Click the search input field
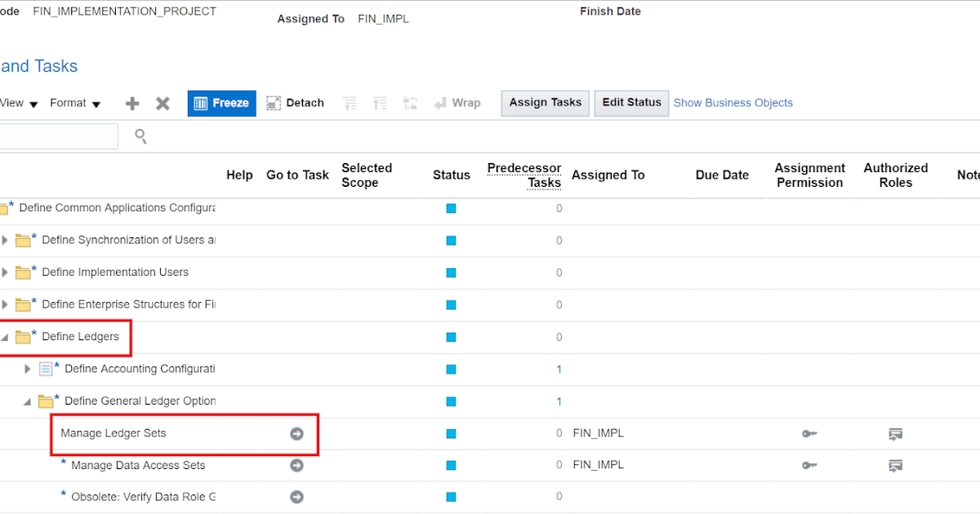 coord(57,136)
